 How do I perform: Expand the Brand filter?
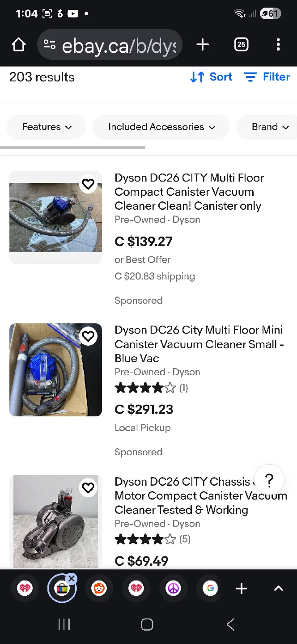click(x=271, y=127)
